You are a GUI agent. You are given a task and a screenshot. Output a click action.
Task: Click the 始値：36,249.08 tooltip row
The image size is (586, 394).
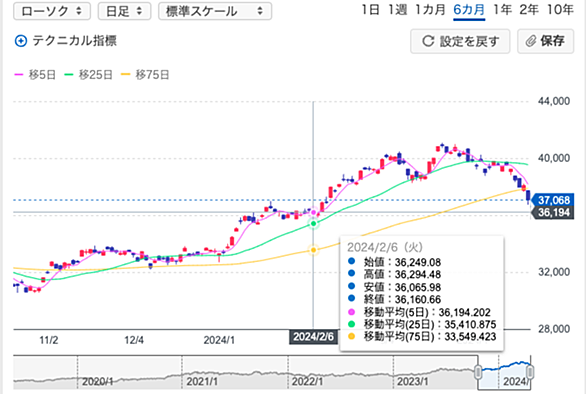394,262
